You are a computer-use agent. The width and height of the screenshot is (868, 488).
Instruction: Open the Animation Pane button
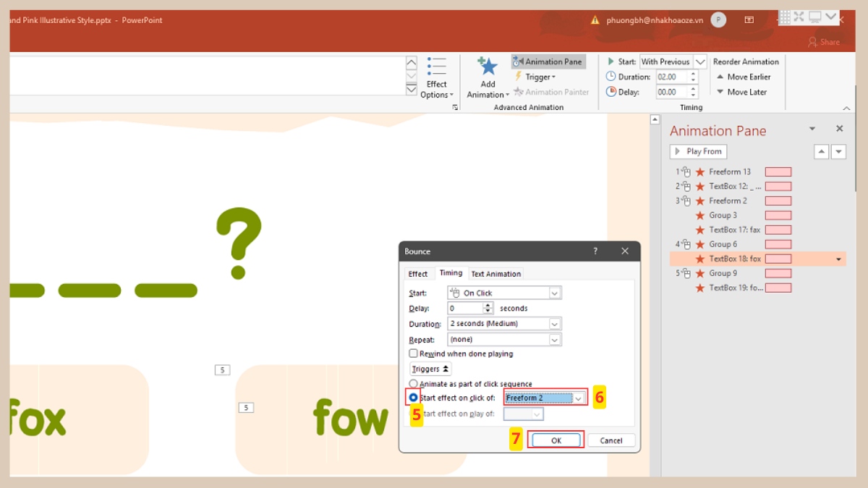click(x=548, y=61)
